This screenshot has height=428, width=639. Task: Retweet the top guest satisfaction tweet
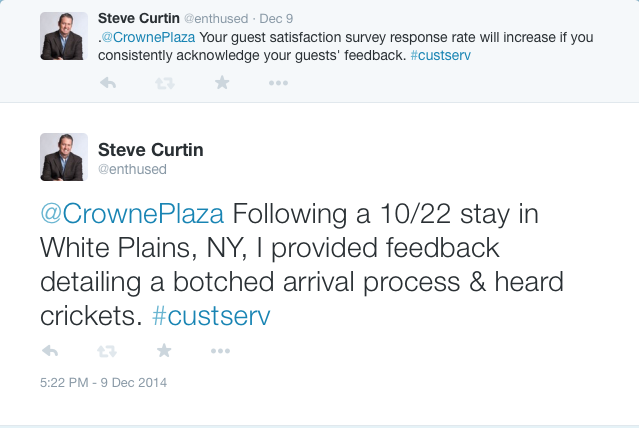165,84
